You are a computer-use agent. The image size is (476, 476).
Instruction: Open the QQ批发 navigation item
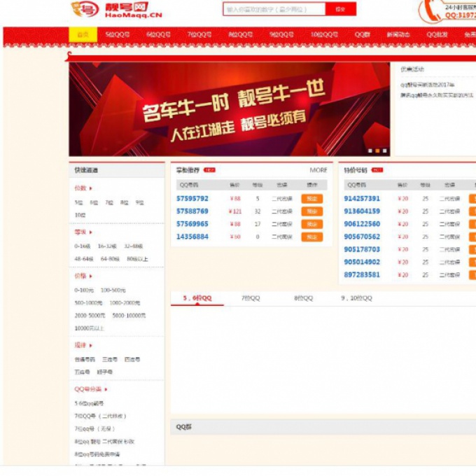pyautogui.click(x=437, y=34)
